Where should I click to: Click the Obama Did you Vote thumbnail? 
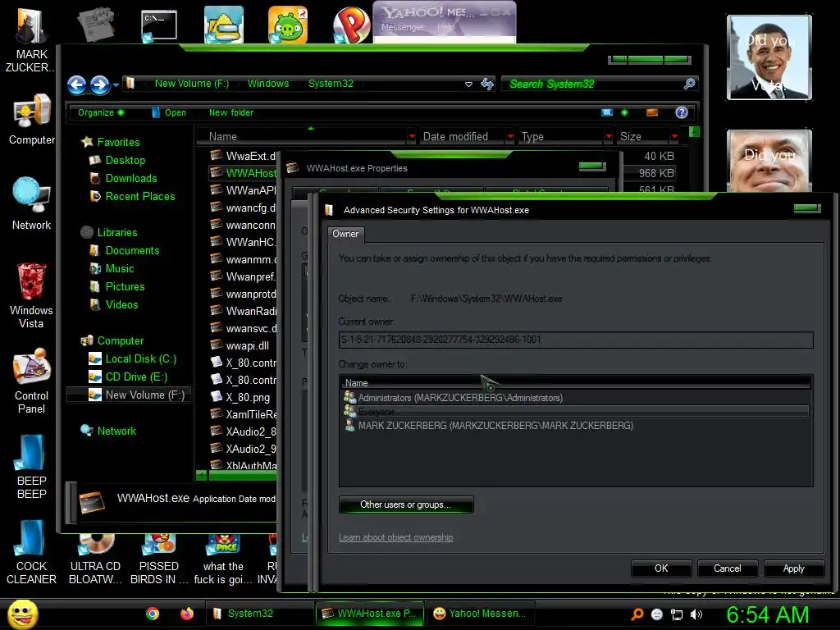coord(769,57)
